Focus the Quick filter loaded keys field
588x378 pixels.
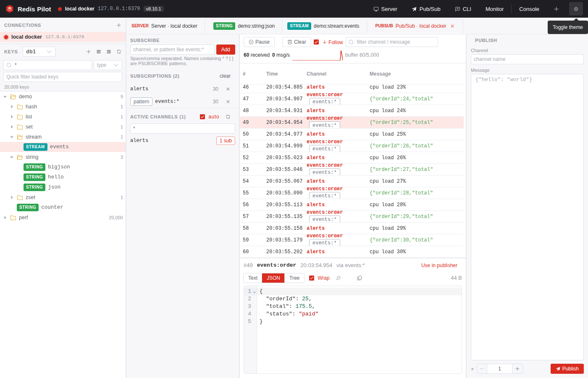click(x=63, y=77)
